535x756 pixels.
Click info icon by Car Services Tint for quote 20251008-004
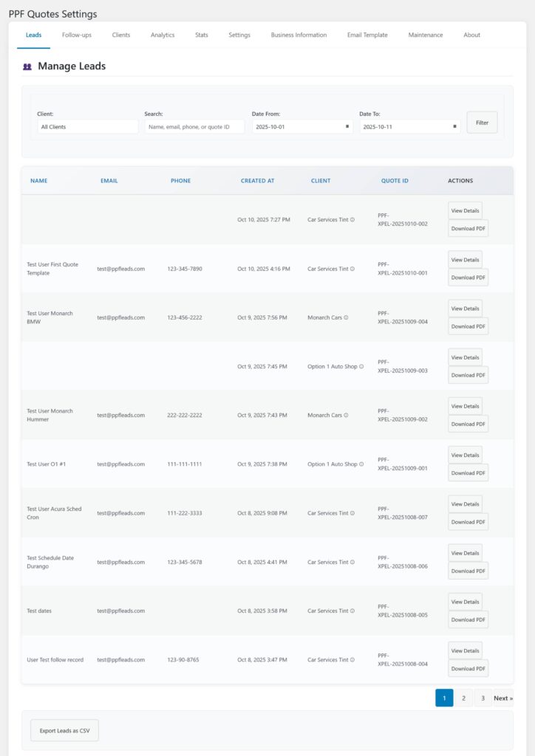coord(352,660)
